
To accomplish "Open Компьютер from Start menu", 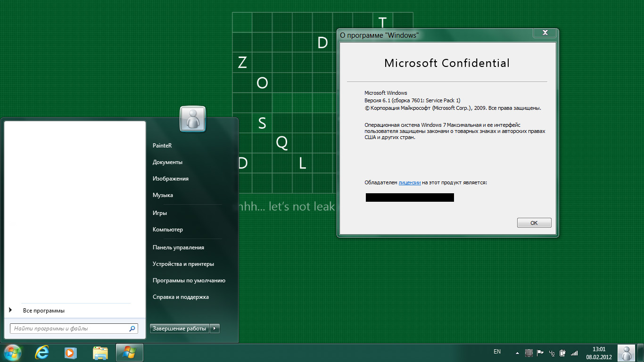I will [168, 230].
